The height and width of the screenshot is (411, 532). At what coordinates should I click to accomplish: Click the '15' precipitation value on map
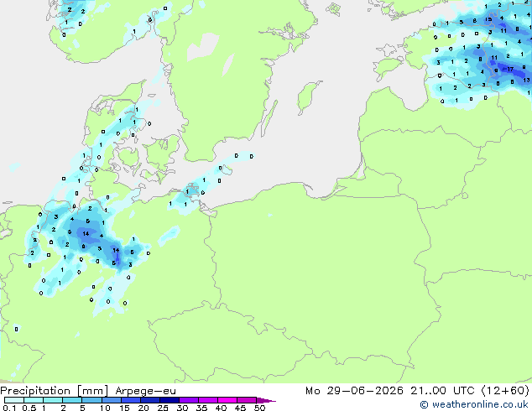(x=488, y=19)
